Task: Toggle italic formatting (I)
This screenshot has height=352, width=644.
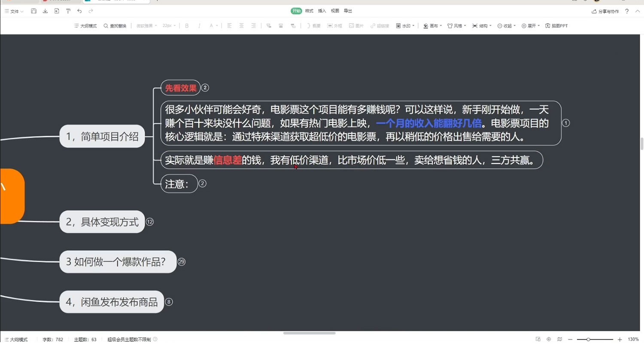Action: [x=199, y=26]
